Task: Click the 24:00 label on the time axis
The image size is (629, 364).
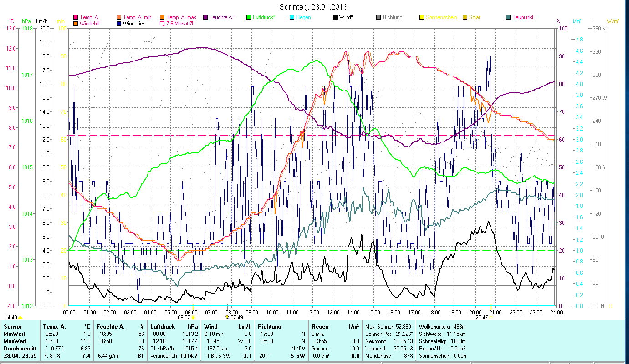Action: [x=557, y=313]
